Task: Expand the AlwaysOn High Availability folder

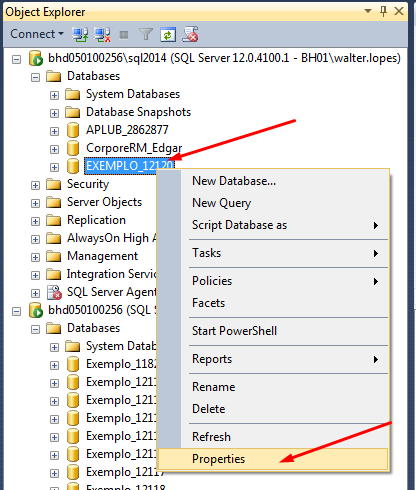Action: [35, 240]
